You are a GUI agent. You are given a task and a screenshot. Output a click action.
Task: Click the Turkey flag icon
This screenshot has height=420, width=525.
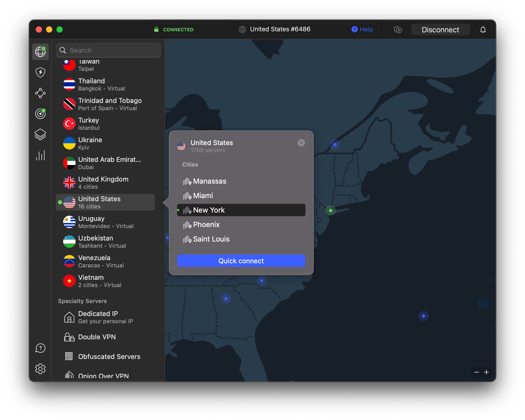(x=69, y=124)
